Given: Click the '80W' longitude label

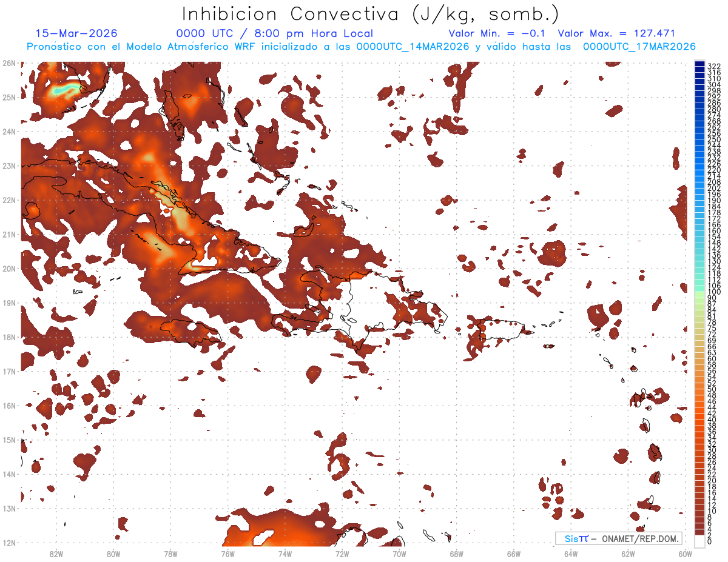Looking at the screenshot, I should click(x=113, y=554).
